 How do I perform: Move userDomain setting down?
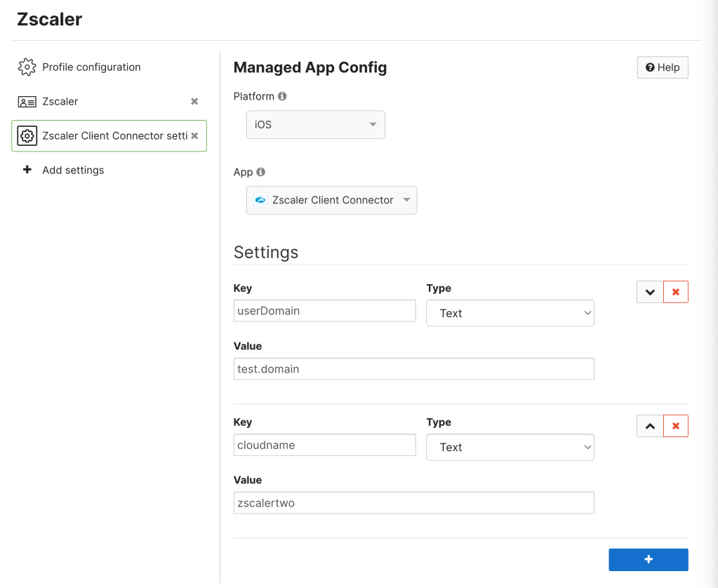tap(650, 292)
